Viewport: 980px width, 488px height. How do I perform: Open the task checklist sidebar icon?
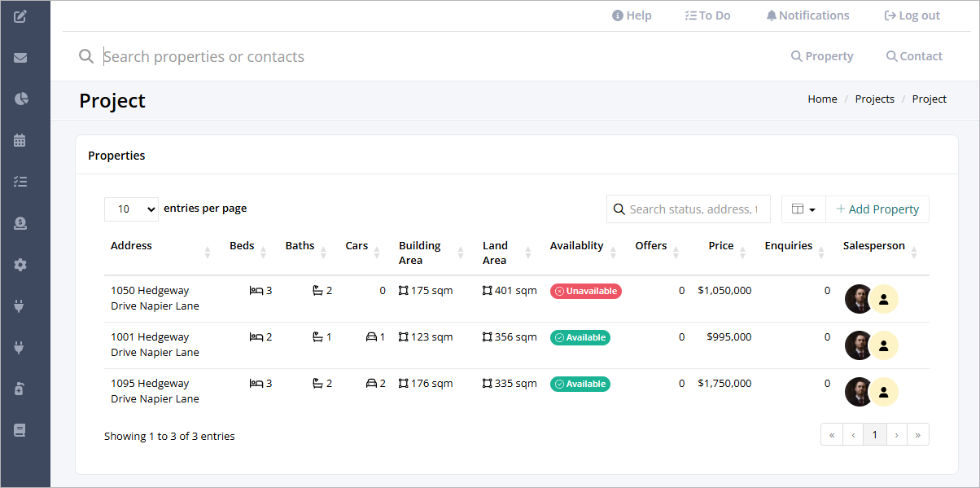click(20, 182)
